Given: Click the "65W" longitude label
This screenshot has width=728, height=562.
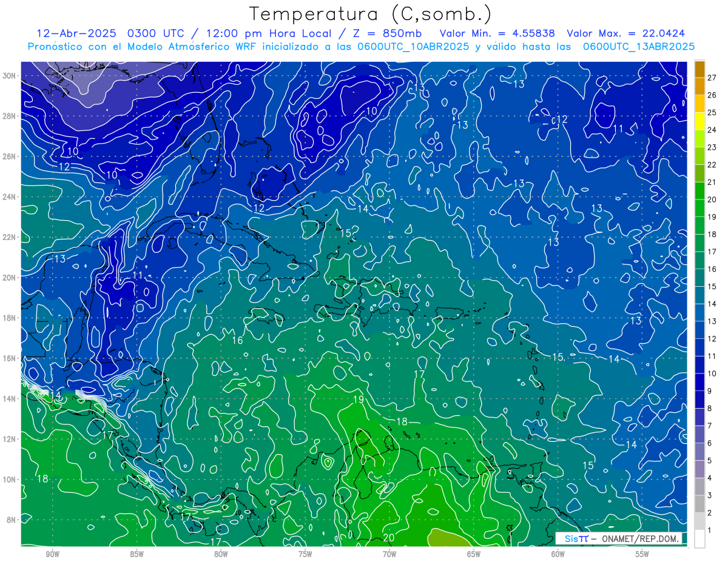Looking at the screenshot, I should click(x=474, y=554).
